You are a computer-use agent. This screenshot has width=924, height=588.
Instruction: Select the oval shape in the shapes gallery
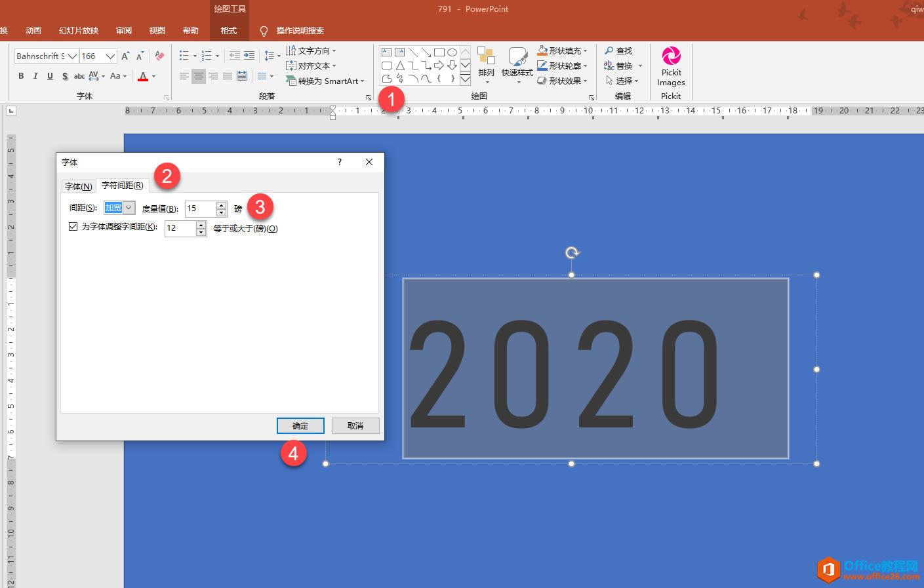[x=452, y=52]
